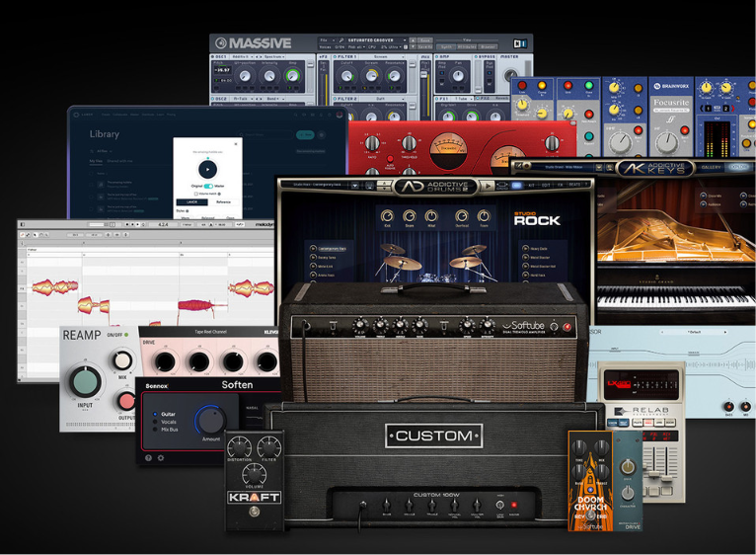This screenshot has width=756, height=555.
Task: Click the Addictive Drums 2 logo
Action: 437,187
